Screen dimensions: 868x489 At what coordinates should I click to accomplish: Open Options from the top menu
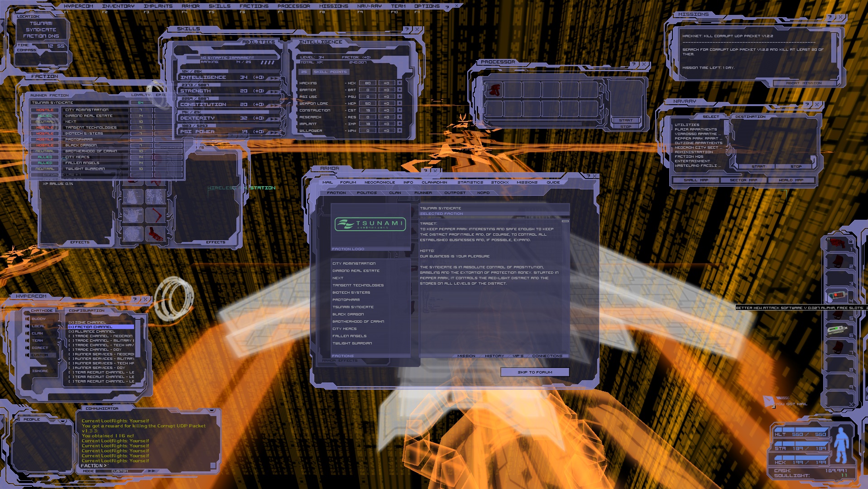coord(427,6)
